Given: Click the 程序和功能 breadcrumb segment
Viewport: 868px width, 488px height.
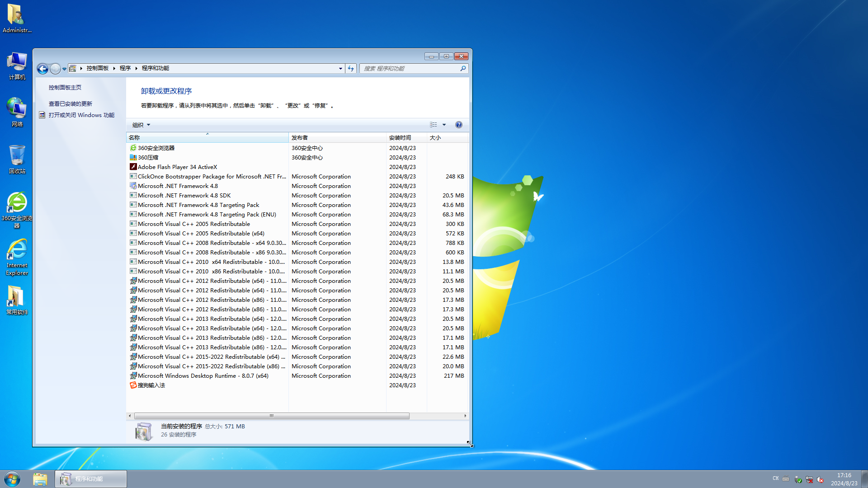Looking at the screenshot, I should [x=156, y=68].
